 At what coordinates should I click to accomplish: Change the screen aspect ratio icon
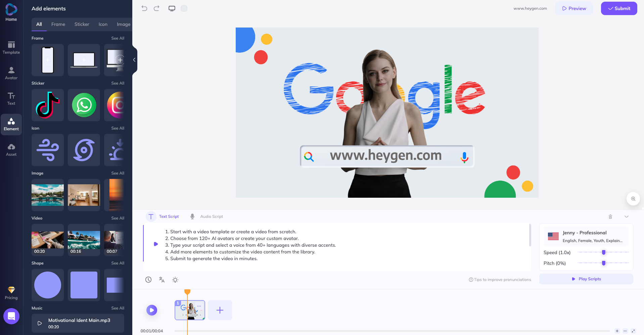(x=172, y=8)
